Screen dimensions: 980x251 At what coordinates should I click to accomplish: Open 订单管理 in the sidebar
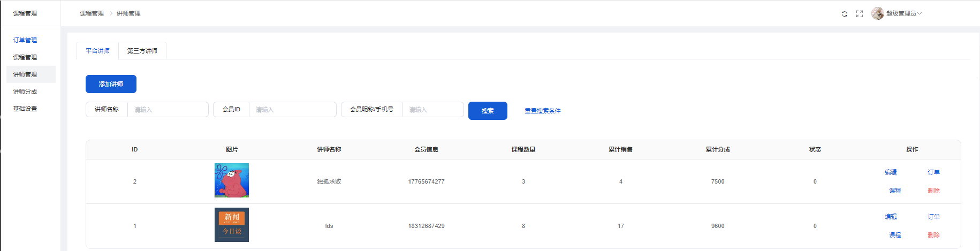click(x=25, y=40)
